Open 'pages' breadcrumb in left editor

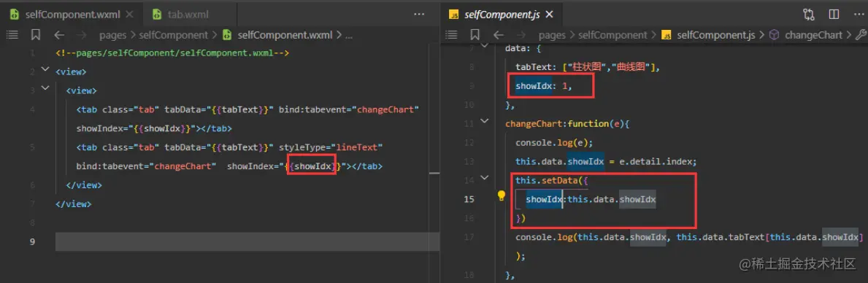click(x=112, y=35)
